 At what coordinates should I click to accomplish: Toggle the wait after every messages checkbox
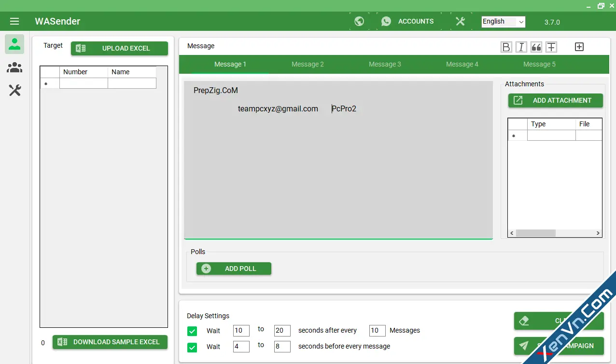click(192, 331)
